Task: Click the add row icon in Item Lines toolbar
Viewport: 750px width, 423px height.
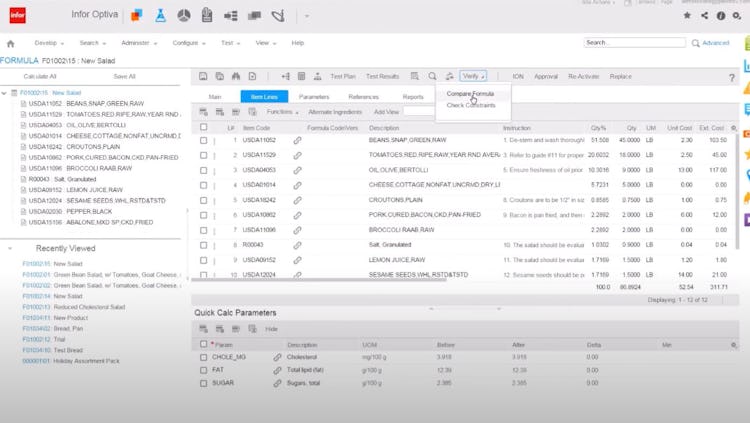Action: tap(203, 112)
